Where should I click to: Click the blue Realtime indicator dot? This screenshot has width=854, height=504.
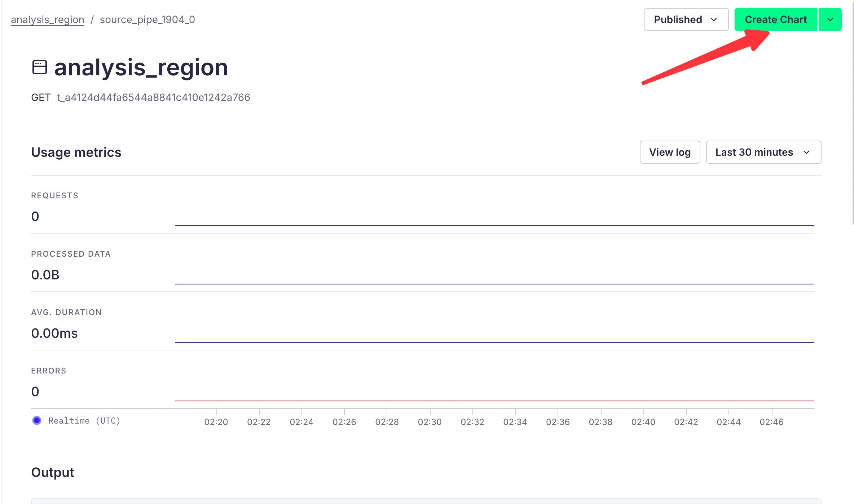pyautogui.click(x=37, y=420)
